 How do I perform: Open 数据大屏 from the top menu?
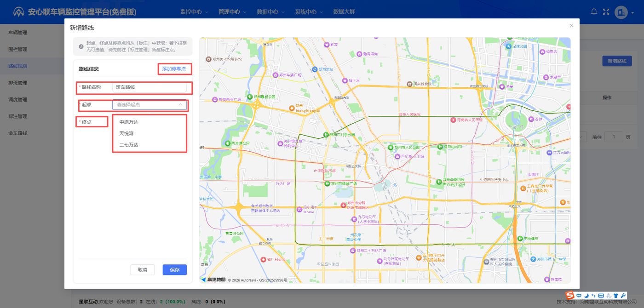tap(344, 12)
